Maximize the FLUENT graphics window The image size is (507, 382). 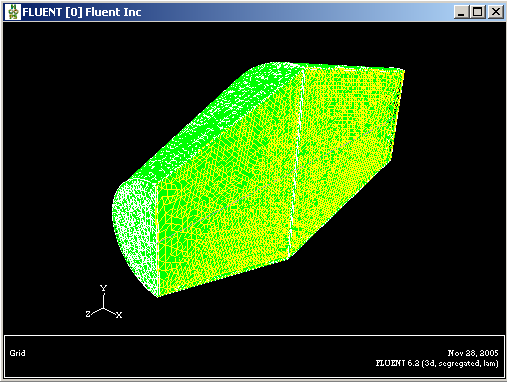[x=478, y=12]
